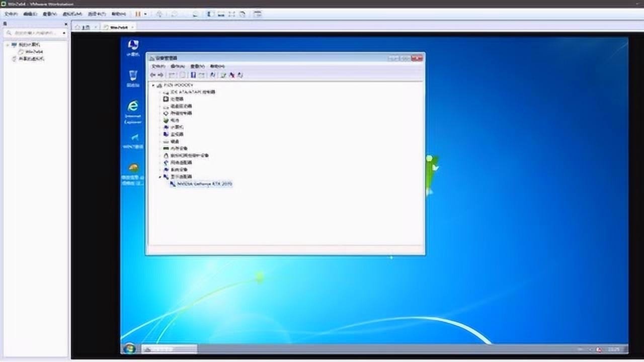Collapse the My Computer node in VMware library

coord(8,45)
